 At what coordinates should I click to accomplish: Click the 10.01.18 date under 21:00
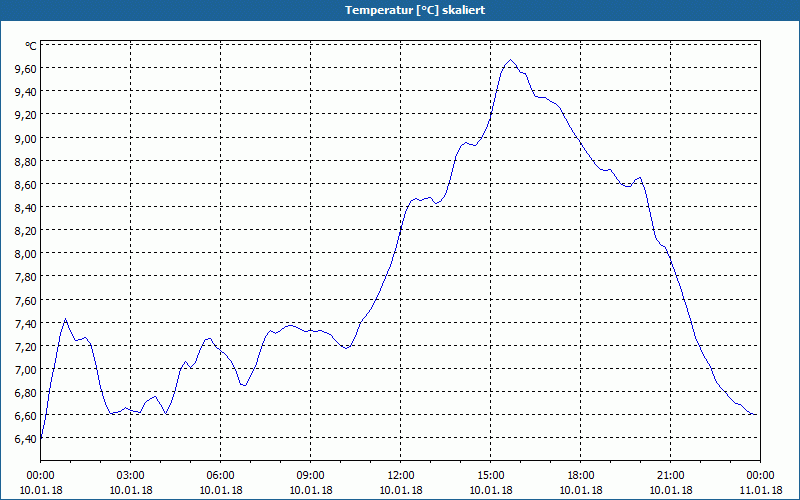(x=670, y=490)
